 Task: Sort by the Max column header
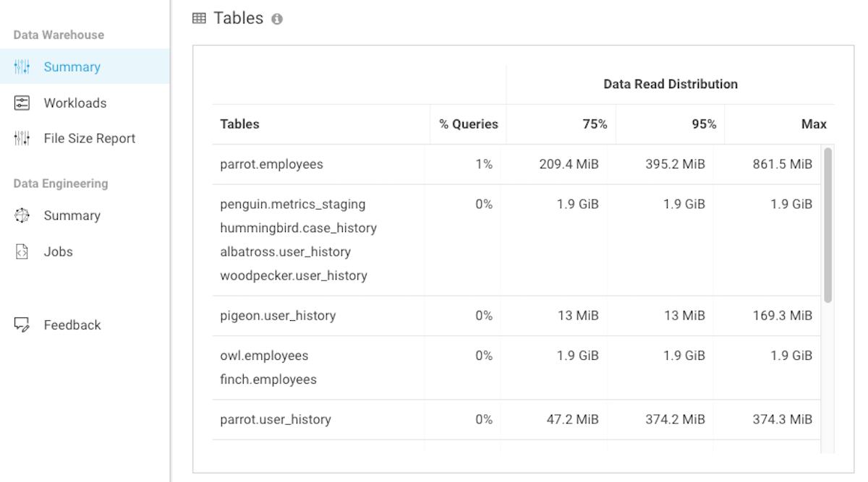pos(814,124)
